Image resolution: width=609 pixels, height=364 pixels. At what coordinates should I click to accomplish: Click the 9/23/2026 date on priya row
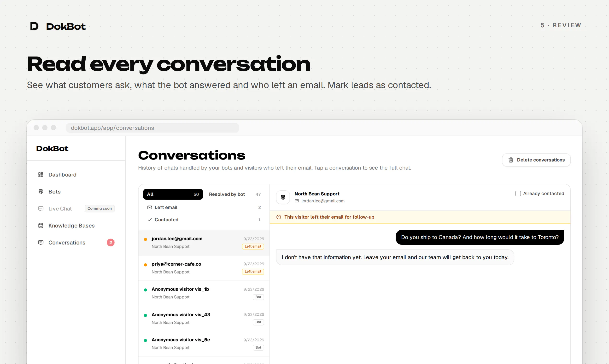pyautogui.click(x=254, y=264)
